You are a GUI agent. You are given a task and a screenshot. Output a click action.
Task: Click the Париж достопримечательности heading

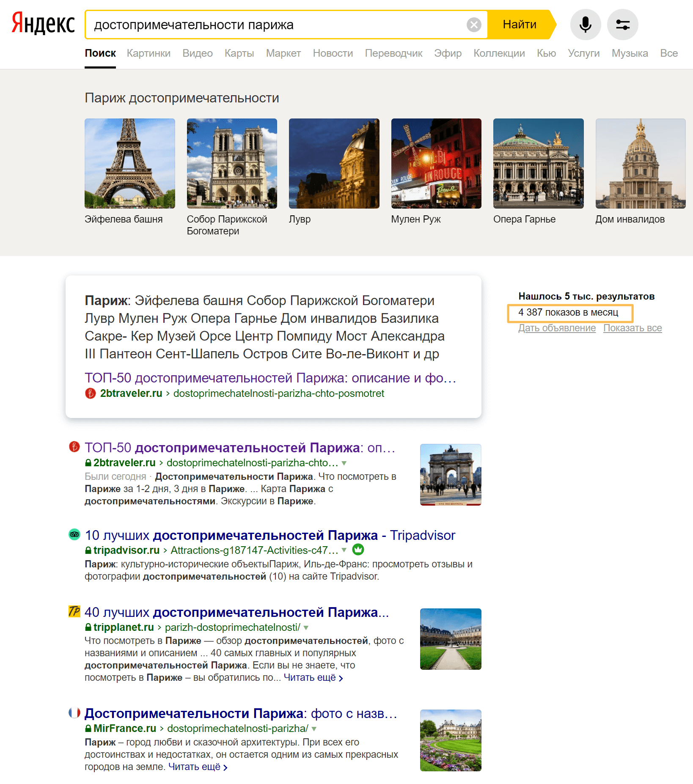point(182,98)
